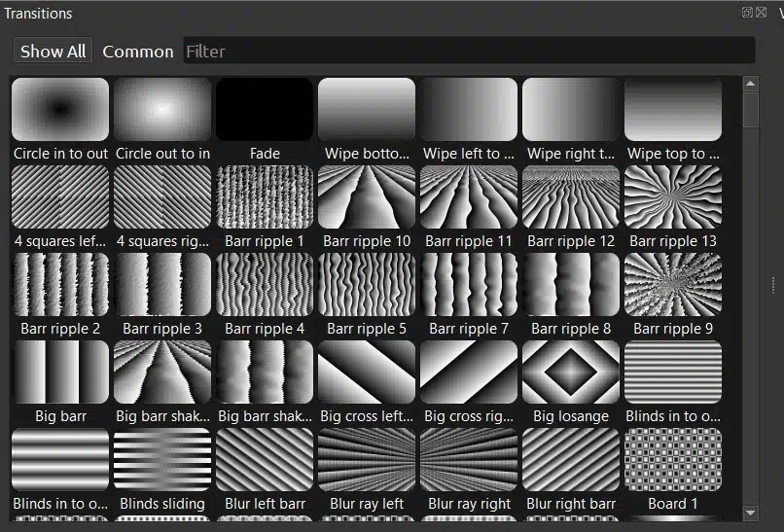Undock the Transitions panel
Image resolution: width=784 pixels, height=532 pixels.
(x=747, y=13)
